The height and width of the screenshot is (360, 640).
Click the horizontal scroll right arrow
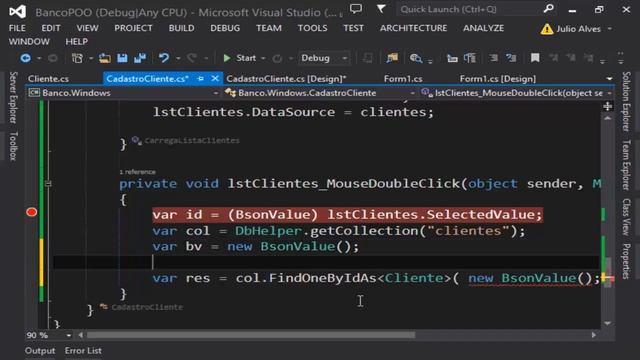pos(593,335)
